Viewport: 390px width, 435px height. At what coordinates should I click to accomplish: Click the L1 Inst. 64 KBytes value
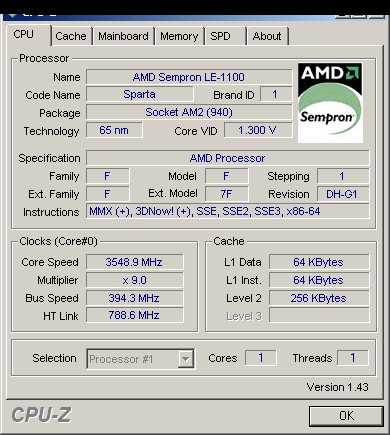[319, 280]
